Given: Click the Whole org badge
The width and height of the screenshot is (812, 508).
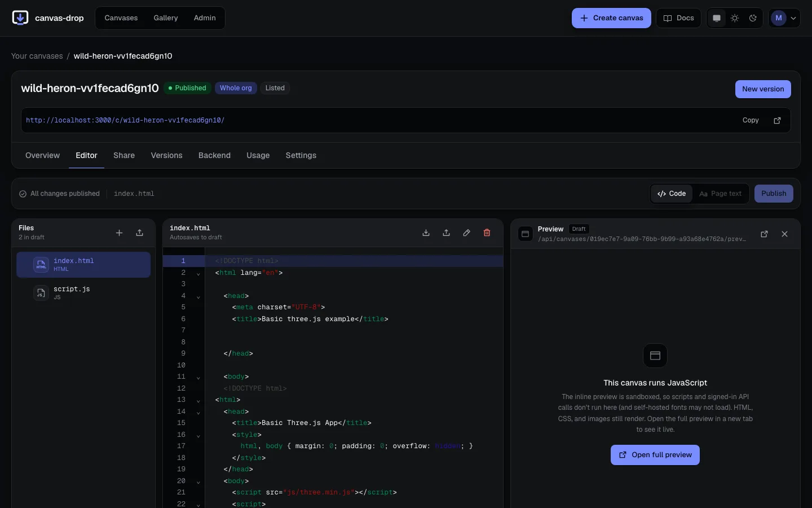Looking at the screenshot, I should point(236,88).
